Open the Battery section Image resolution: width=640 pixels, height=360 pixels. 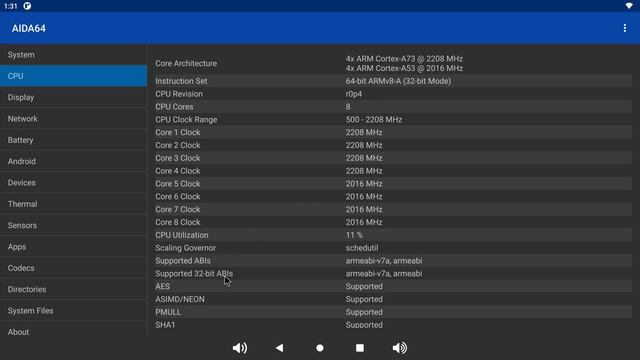click(x=73, y=140)
